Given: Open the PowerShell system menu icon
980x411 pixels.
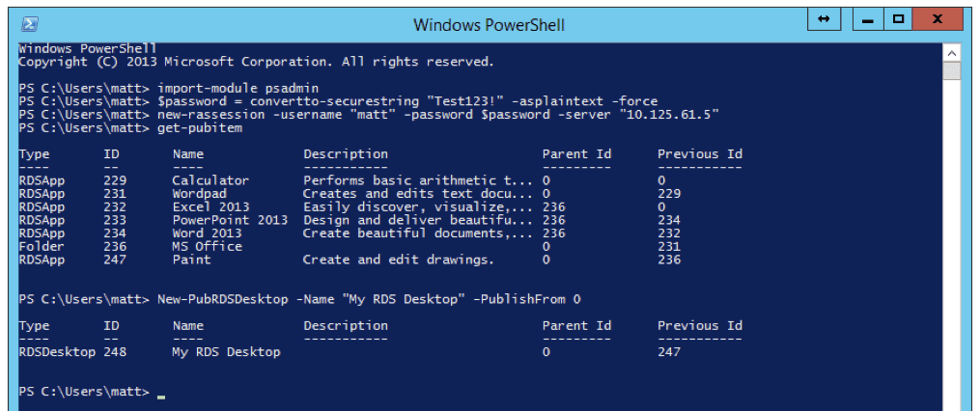Looking at the screenshot, I should (30, 24).
